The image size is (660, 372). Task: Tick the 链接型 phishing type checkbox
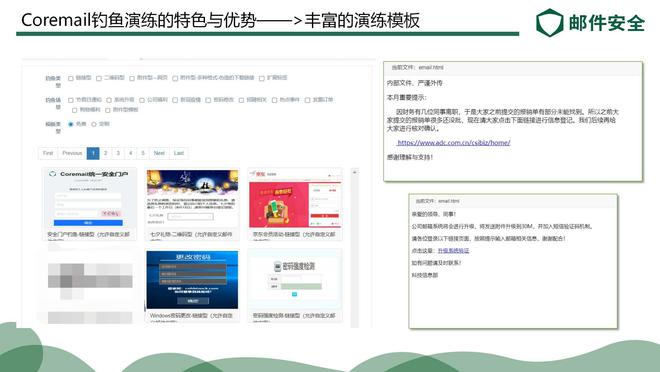[71, 78]
